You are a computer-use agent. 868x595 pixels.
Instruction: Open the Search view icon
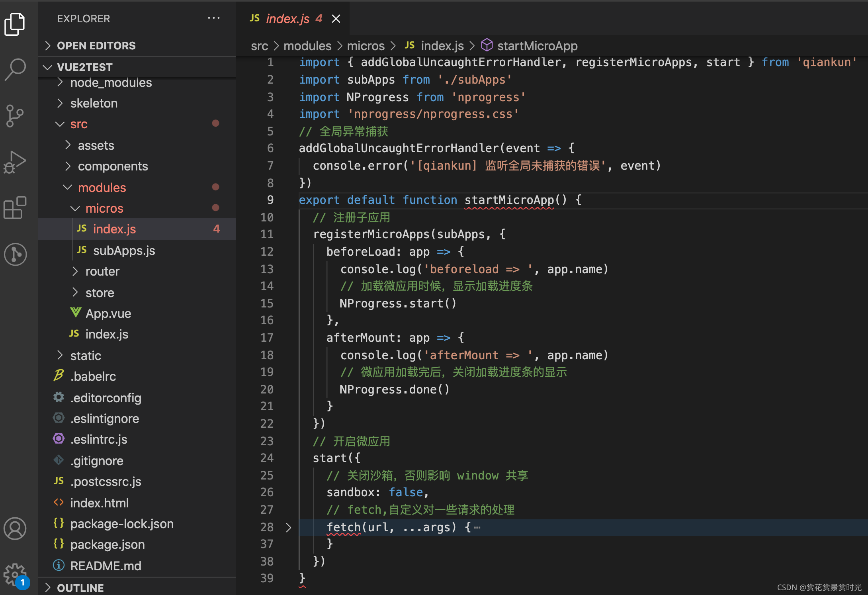coord(15,69)
